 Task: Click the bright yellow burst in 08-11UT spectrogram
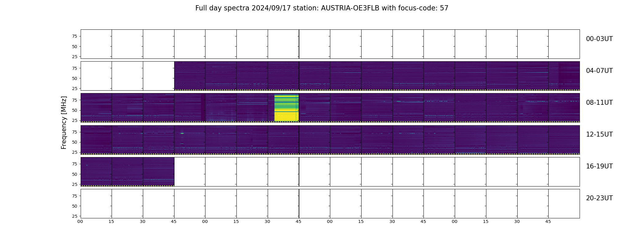tap(286, 108)
